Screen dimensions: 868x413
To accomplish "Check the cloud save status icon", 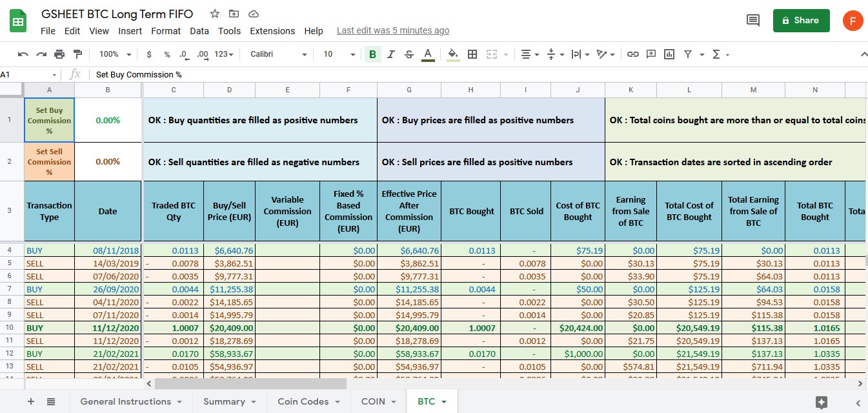I will (x=254, y=14).
